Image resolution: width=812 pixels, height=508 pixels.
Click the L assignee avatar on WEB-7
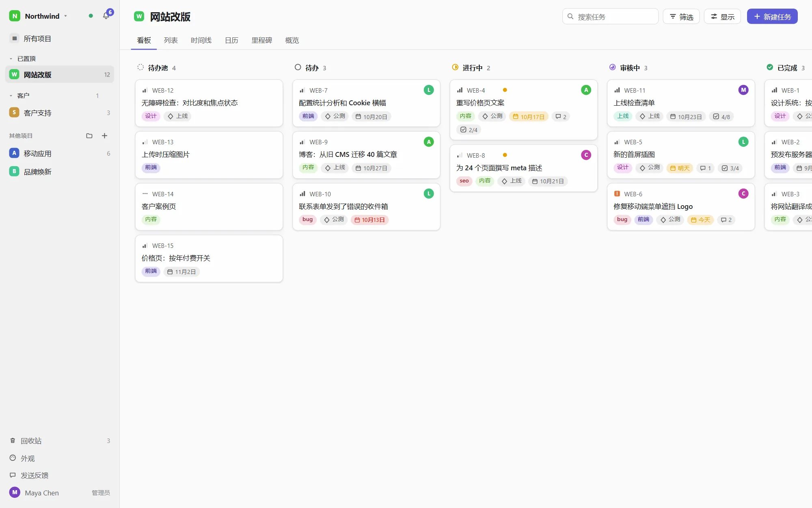click(429, 90)
